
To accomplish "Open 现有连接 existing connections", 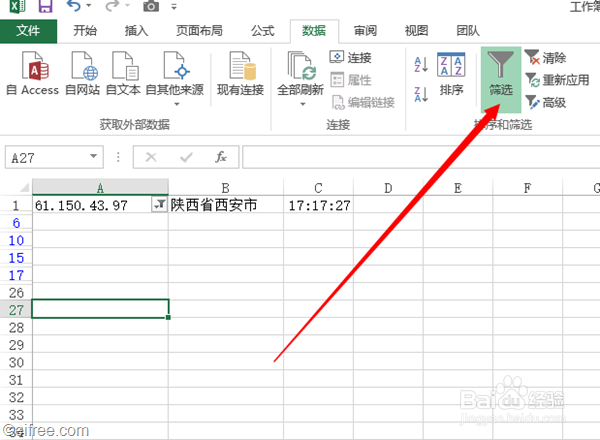I will click(240, 73).
